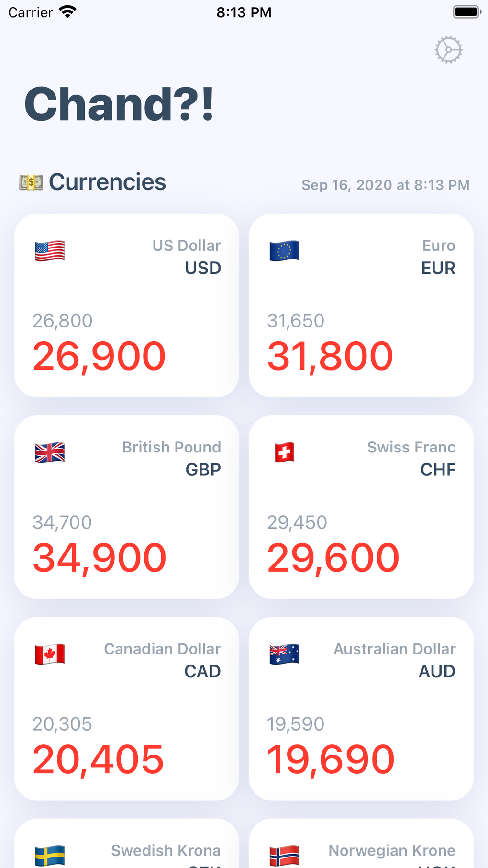The width and height of the screenshot is (488, 868).
Task: Select the US Dollar 26,900 price
Action: point(99,356)
